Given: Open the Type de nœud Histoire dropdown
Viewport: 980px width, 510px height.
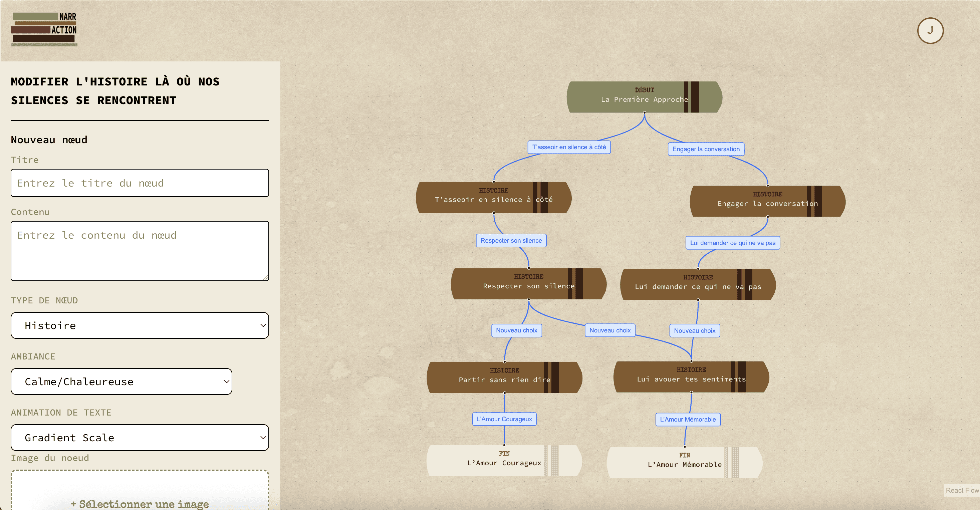Looking at the screenshot, I should [140, 325].
